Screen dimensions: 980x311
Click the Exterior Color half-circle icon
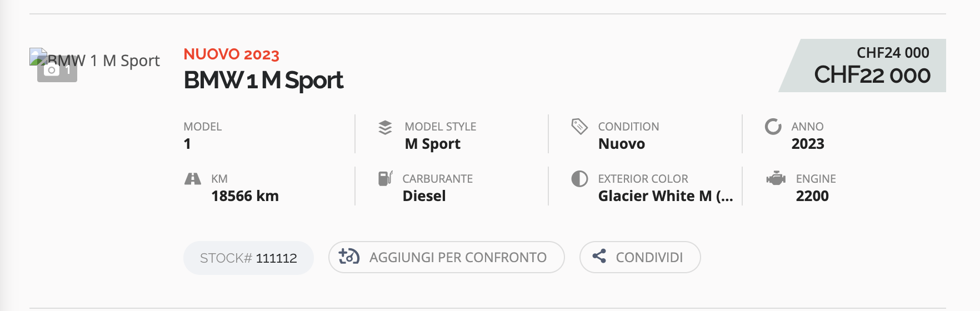579,179
